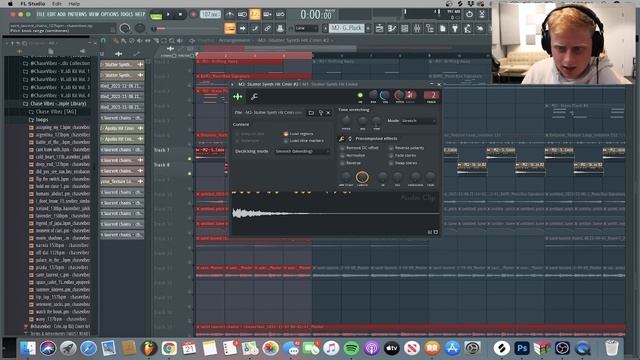
Task: Expand the Chase Vibez [TAG] folder
Action: [52, 111]
